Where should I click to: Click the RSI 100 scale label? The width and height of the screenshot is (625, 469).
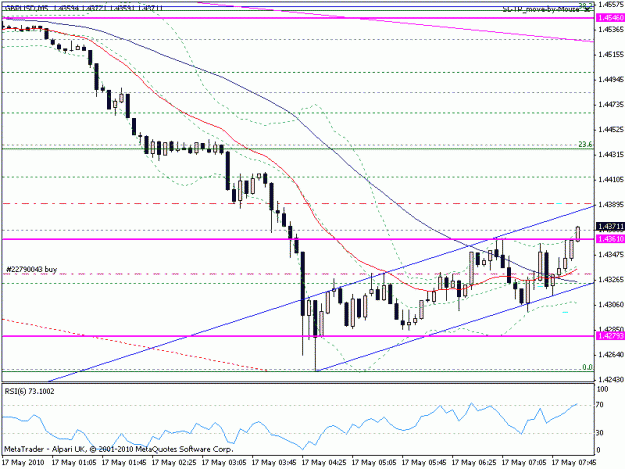602,389
